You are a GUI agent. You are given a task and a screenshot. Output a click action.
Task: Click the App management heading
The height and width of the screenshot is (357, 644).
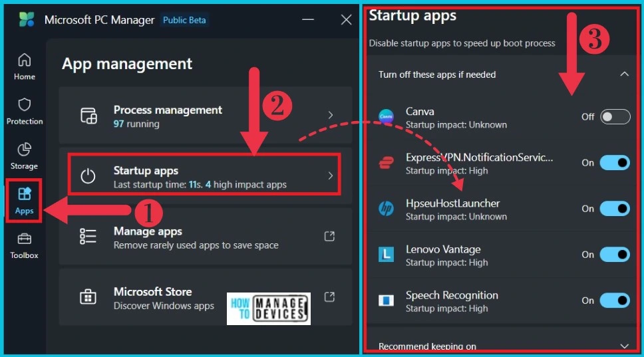[127, 64]
